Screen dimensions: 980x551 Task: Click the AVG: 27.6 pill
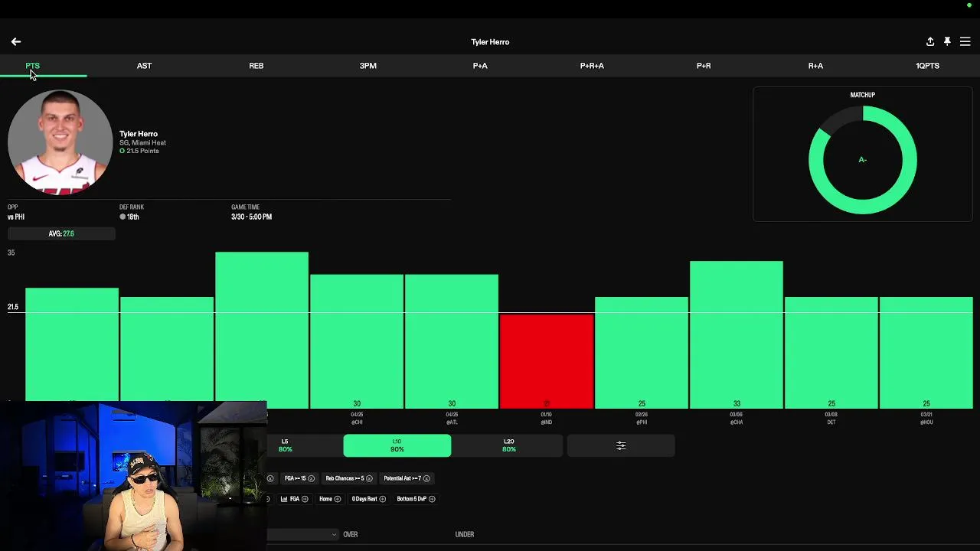(x=61, y=233)
